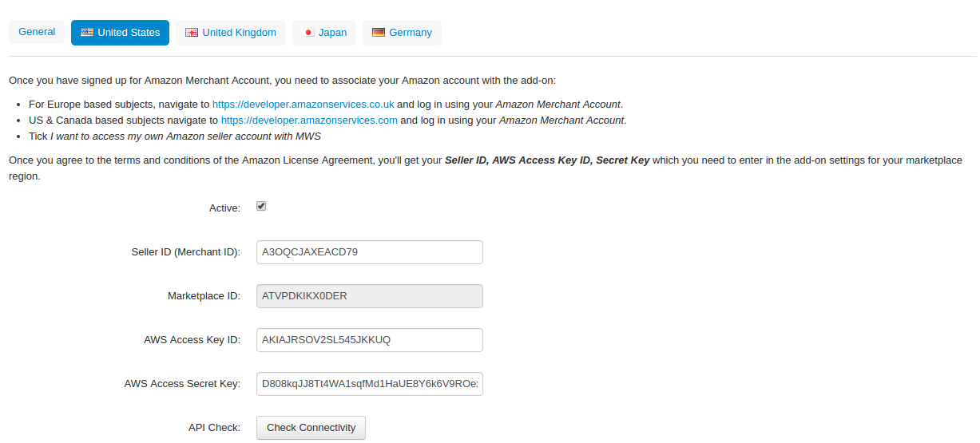Click the Check Connectivity button
This screenshot has height=443, width=980.
[311, 428]
